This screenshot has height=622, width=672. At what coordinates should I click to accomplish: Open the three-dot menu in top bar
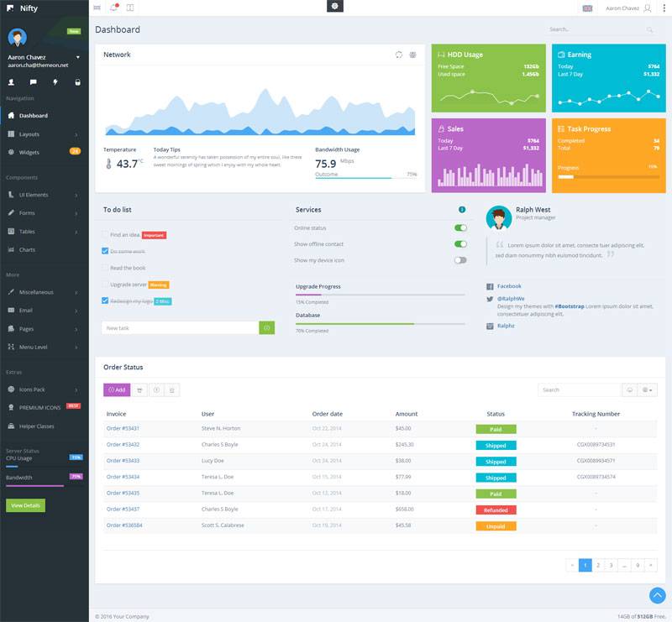click(x=664, y=8)
